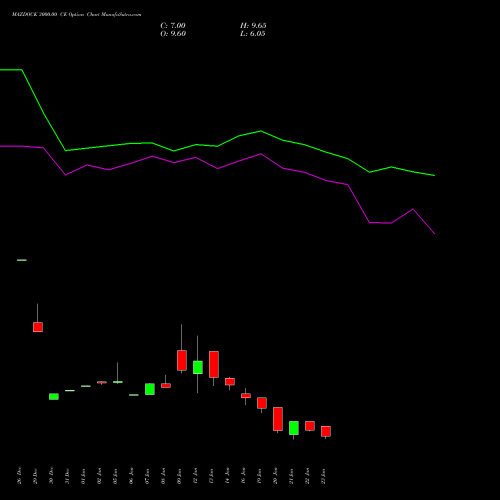Click the '21 Jan' date axis label
Image resolution: width=500 pixels, height=500 pixels.
tap(291, 476)
